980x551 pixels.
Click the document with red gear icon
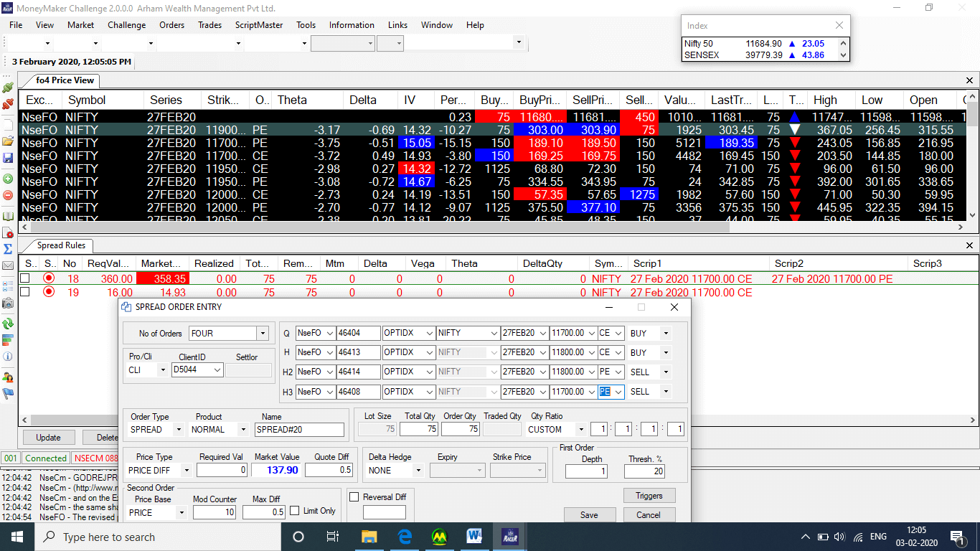pyautogui.click(x=8, y=232)
